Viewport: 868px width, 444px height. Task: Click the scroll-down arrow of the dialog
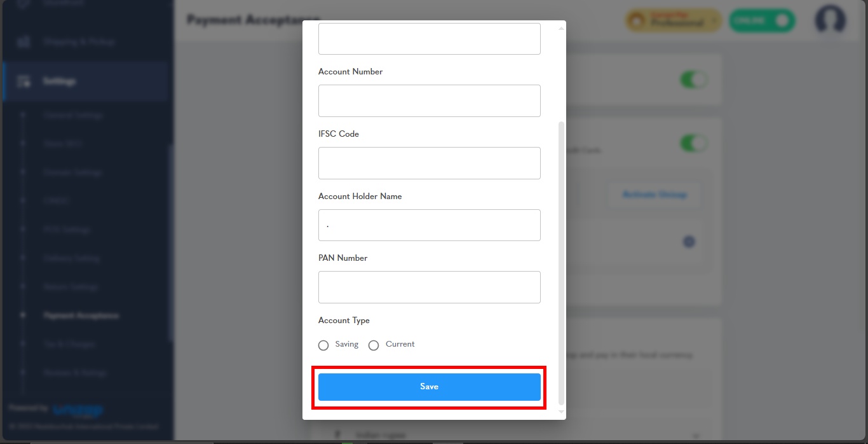[x=560, y=412]
